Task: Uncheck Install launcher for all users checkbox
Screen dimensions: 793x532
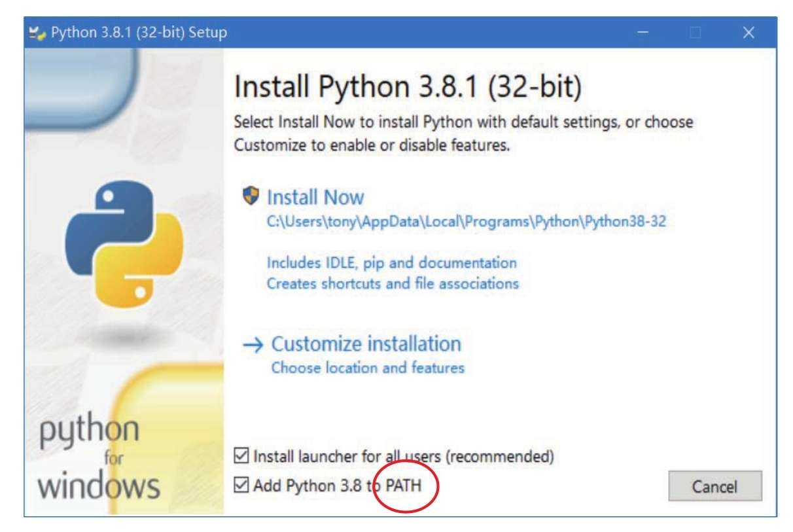Action: click(x=241, y=455)
